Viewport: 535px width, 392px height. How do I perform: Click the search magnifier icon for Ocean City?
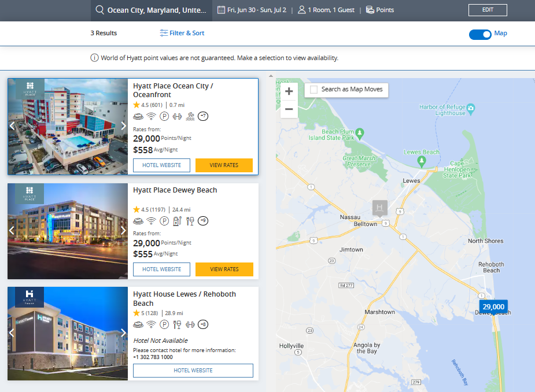[x=99, y=10]
